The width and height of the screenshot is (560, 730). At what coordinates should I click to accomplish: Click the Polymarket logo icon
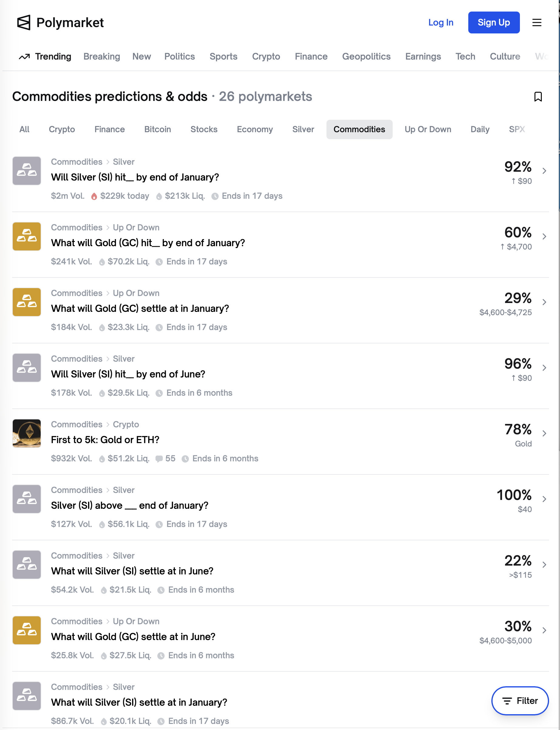(x=24, y=22)
